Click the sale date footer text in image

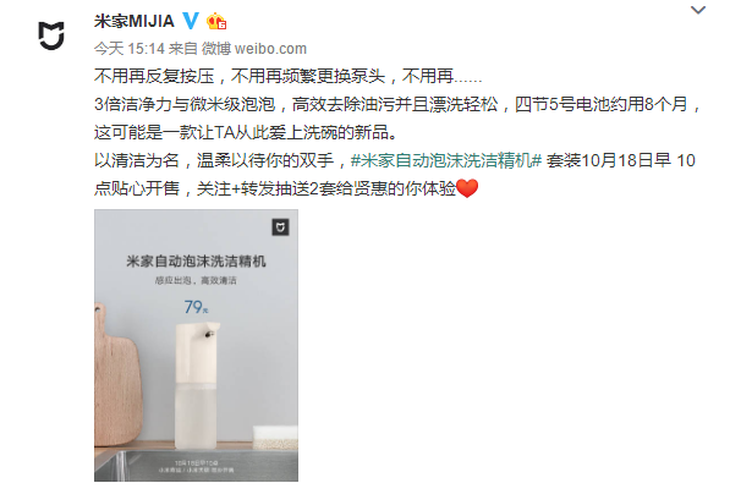[x=196, y=467]
